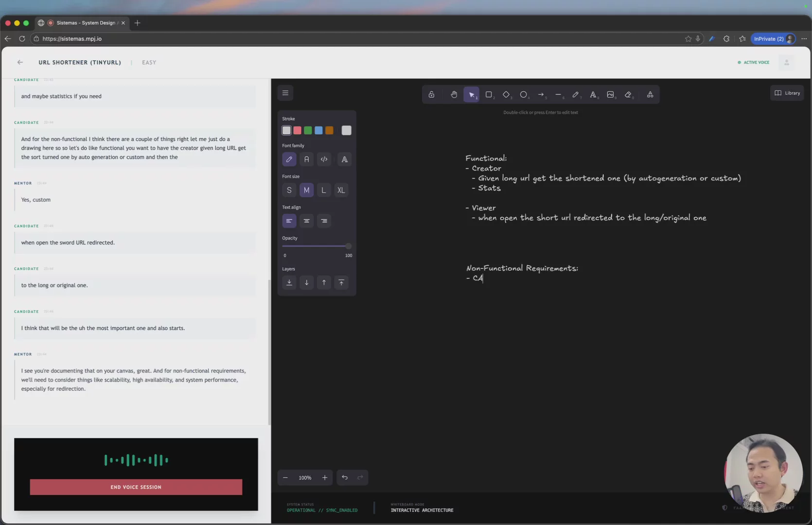The height and width of the screenshot is (525, 812).
Task: Select the Eraser tool
Action: click(628, 95)
